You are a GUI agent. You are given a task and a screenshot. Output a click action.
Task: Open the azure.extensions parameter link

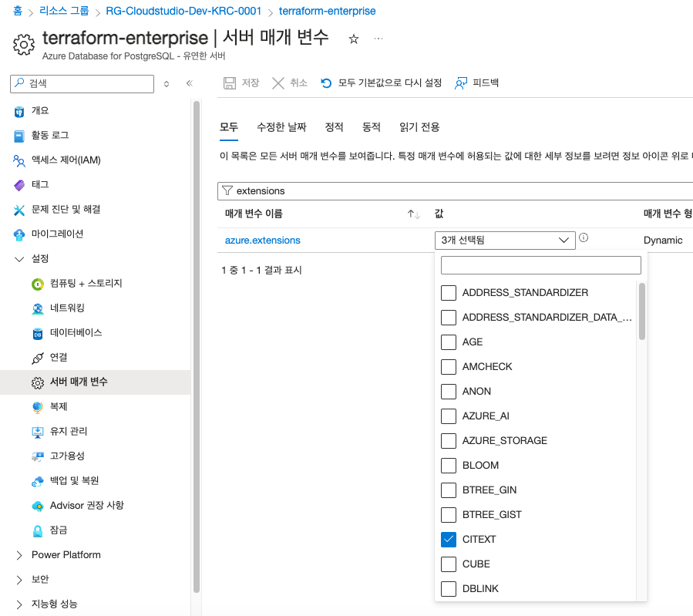pyautogui.click(x=263, y=241)
